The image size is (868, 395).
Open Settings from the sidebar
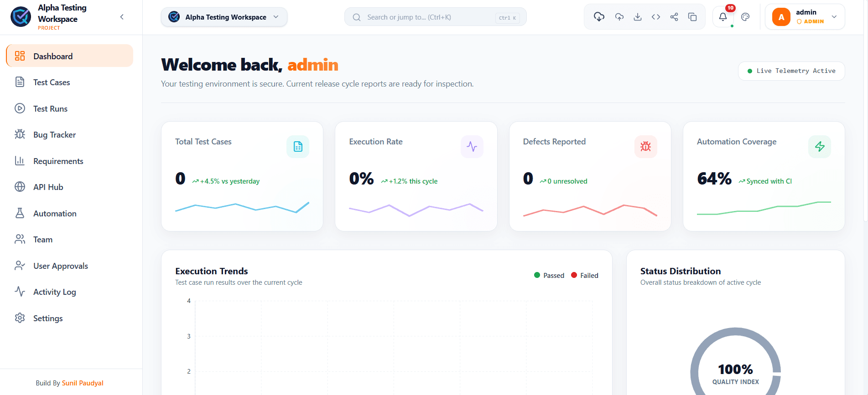pos(70,318)
